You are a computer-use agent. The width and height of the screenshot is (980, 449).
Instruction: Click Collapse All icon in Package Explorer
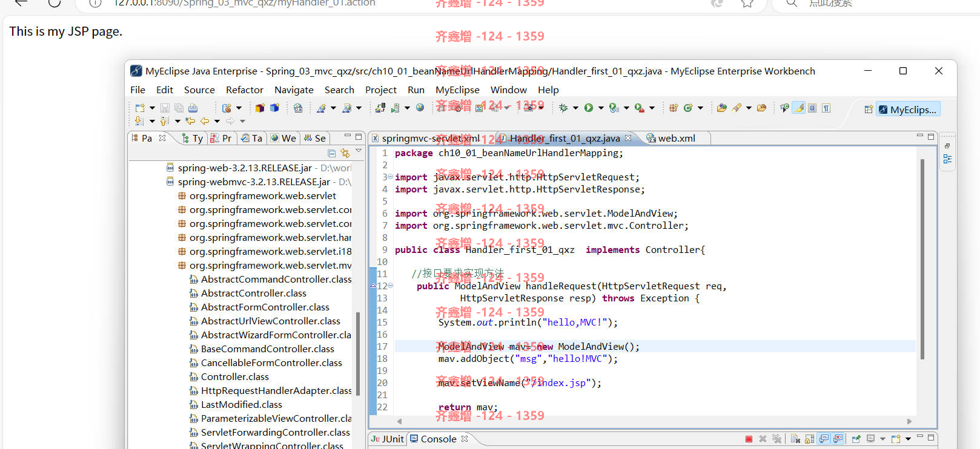[x=331, y=153]
